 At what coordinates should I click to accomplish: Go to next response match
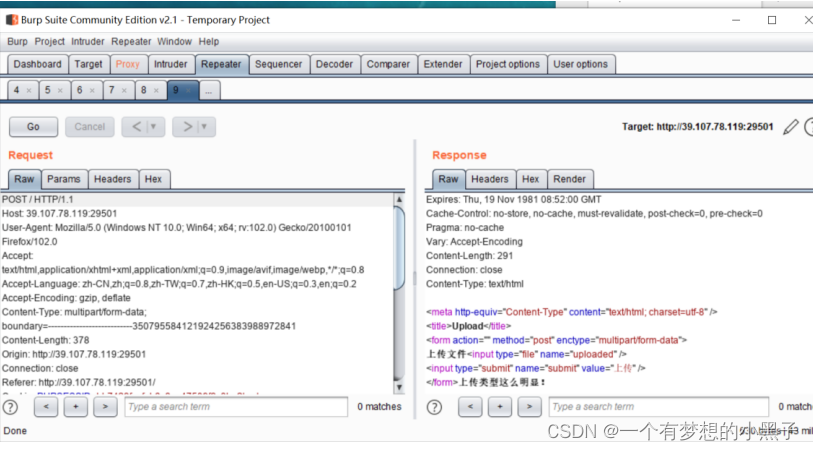click(529, 407)
